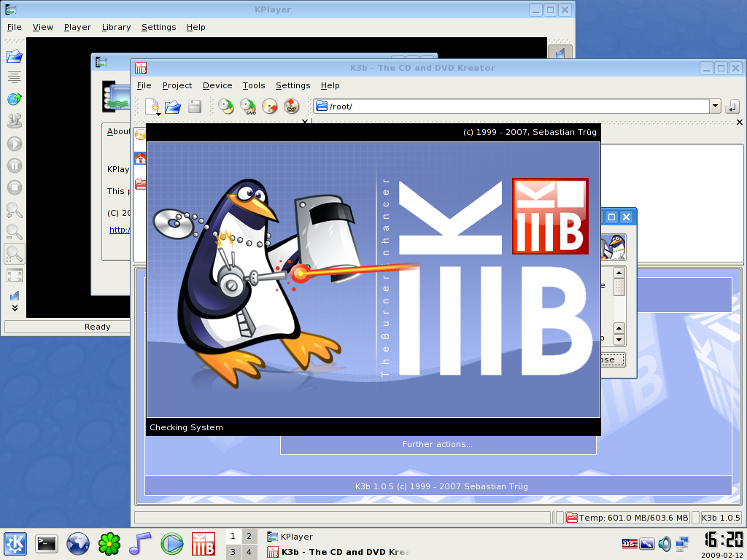
Task: Open K3b File menu
Action: (x=144, y=85)
